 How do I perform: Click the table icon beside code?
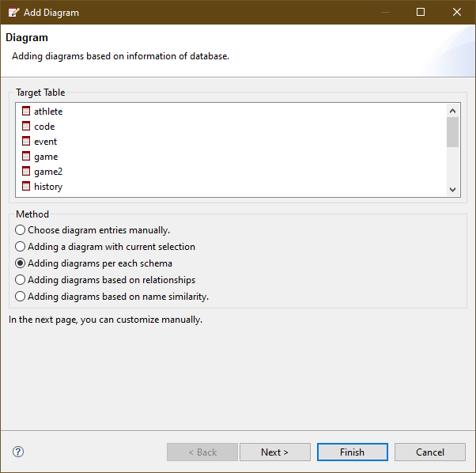click(26, 127)
